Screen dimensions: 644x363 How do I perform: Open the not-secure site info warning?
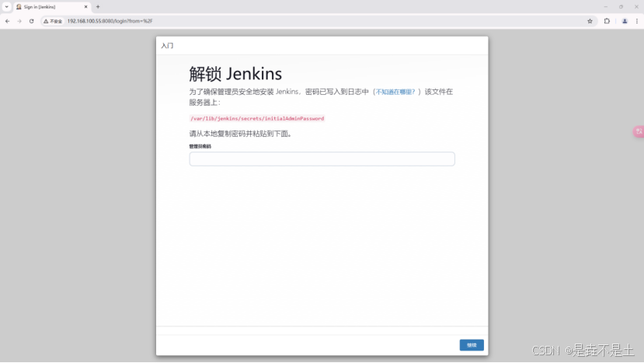(x=53, y=21)
